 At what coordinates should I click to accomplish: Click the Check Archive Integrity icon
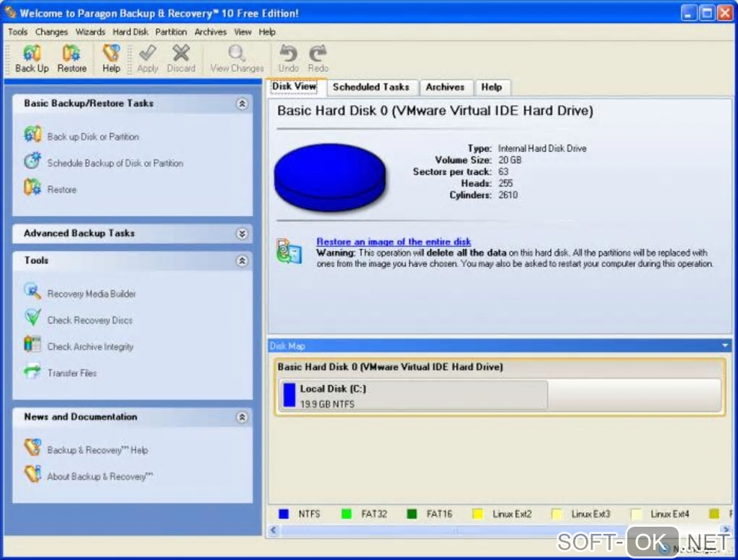pyautogui.click(x=33, y=344)
